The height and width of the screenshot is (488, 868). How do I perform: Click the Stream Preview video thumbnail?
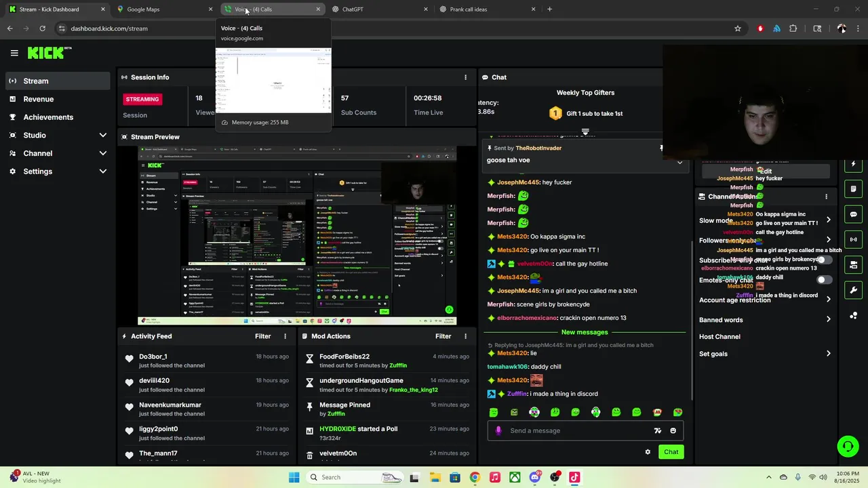click(x=297, y=235)
